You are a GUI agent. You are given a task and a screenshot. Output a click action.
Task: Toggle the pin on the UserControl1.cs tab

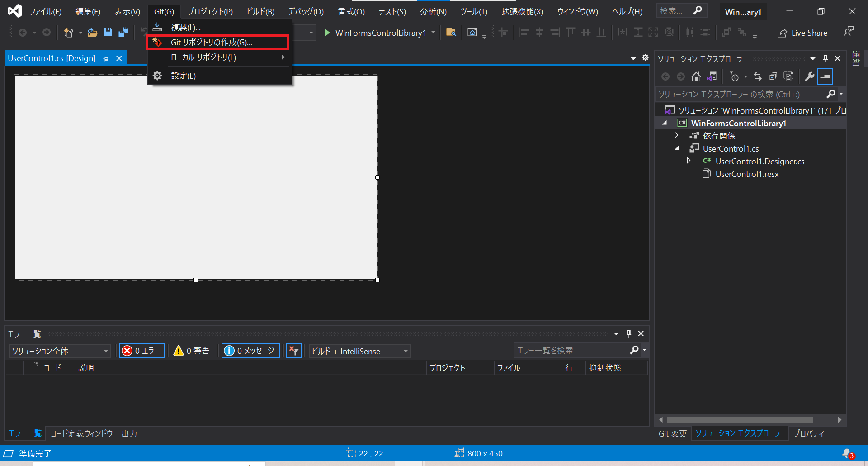(106, 58)
